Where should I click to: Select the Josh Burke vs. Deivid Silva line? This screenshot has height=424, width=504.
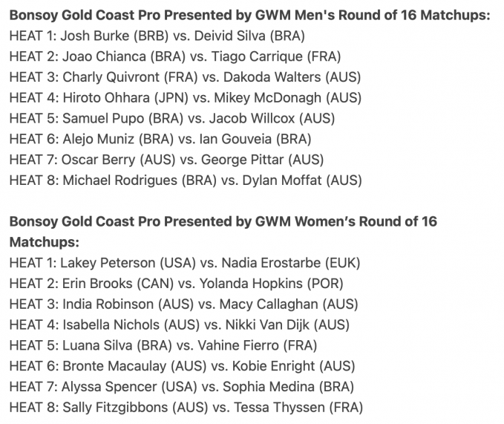point(157,36)
